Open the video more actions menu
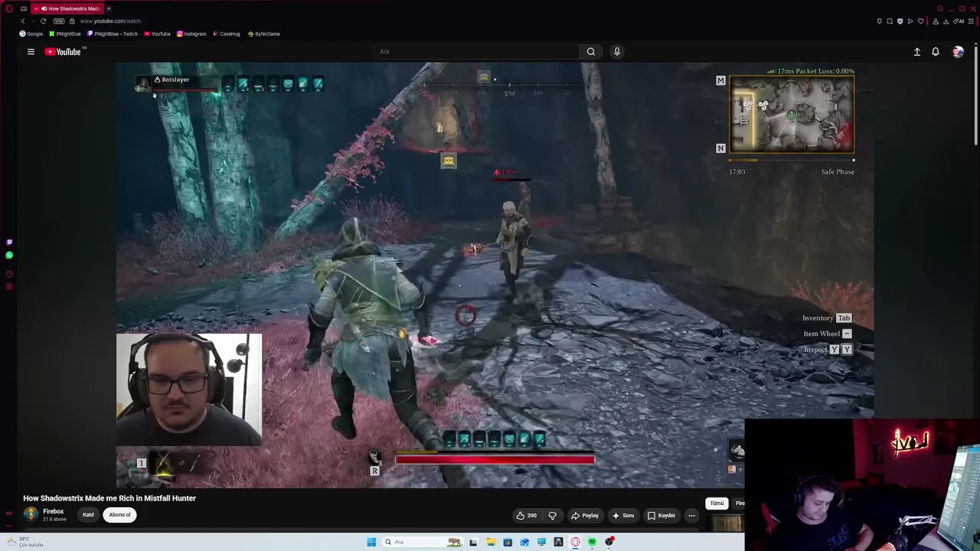This screenshot has width=980, height=551. pyautogui.click(x=691, y=516)
